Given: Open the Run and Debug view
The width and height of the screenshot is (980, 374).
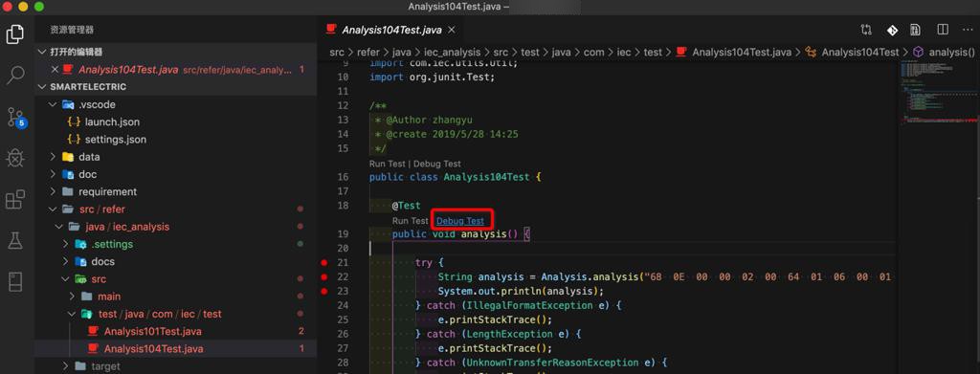Looking at the screenshot, I should [15, 159].
